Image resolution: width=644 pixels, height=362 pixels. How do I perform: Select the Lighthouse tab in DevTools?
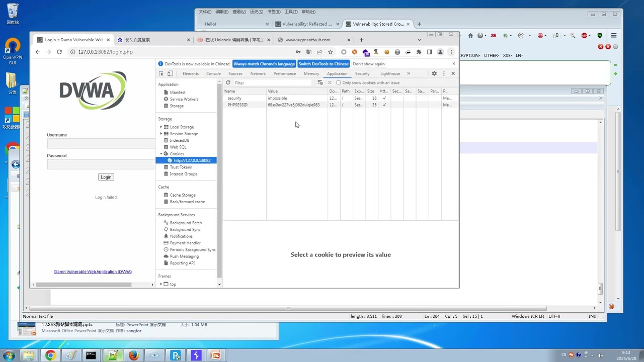(390, 73)
